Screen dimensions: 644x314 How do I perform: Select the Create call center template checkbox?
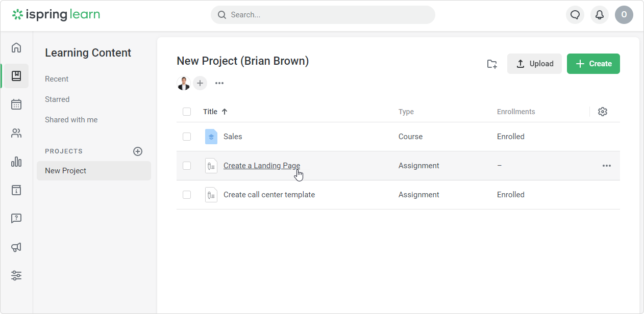pyautogui.click(x=187, y=195)
